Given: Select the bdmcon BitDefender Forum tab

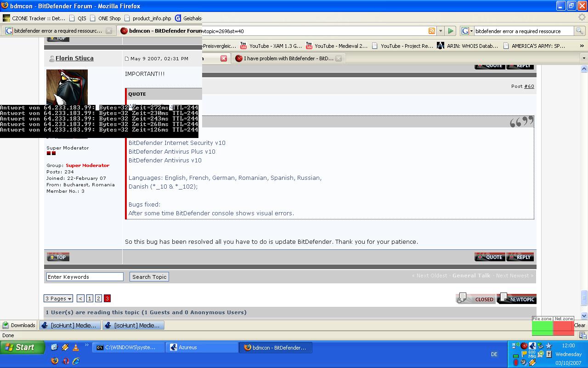Looking at the screenshot, I should [160, 31].
